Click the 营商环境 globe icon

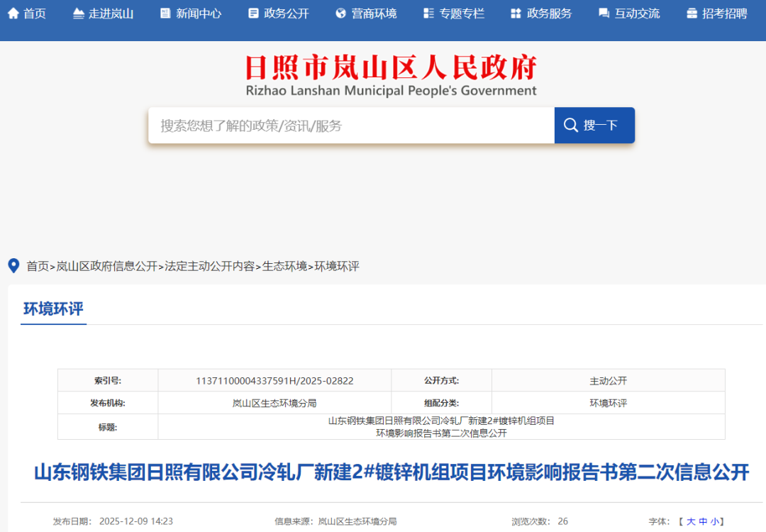(x=340, y=13)
